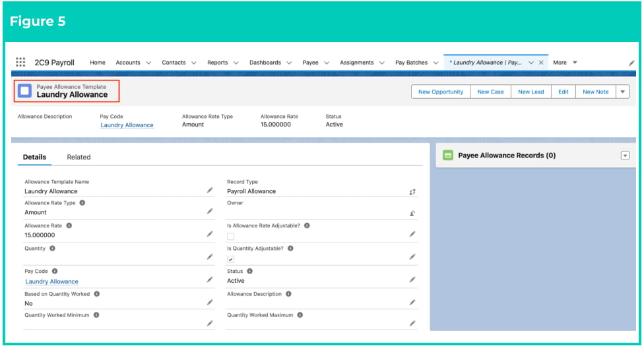Toggle Is Quantity Adjustable checkbox
The height and width of the screenshot is (348, 644).
click(230, 260)
